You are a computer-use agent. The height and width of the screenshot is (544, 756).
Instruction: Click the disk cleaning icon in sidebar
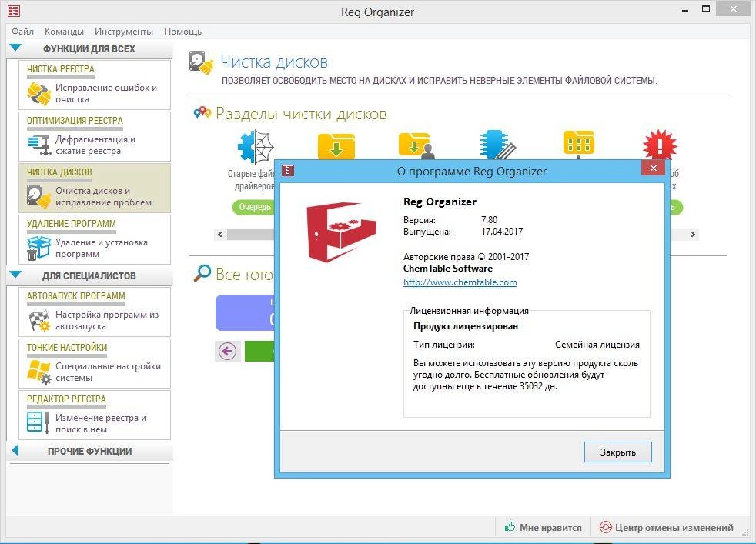click(38, 196)
